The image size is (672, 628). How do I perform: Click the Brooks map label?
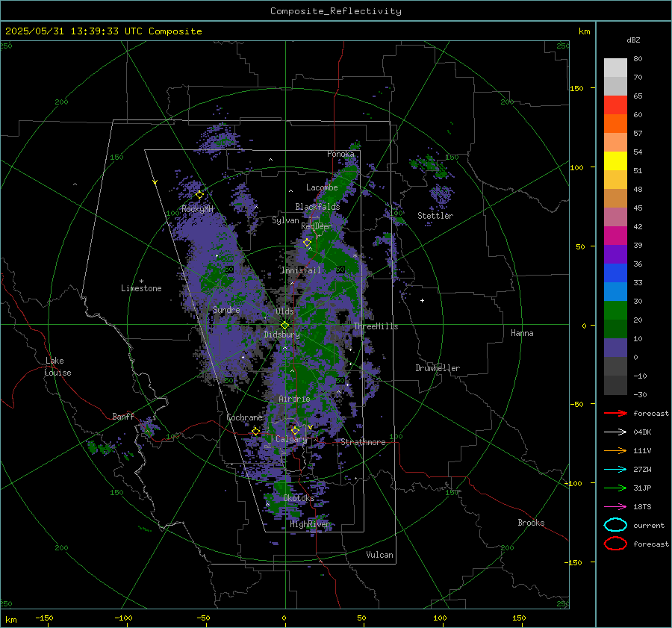tap(531, 523)
